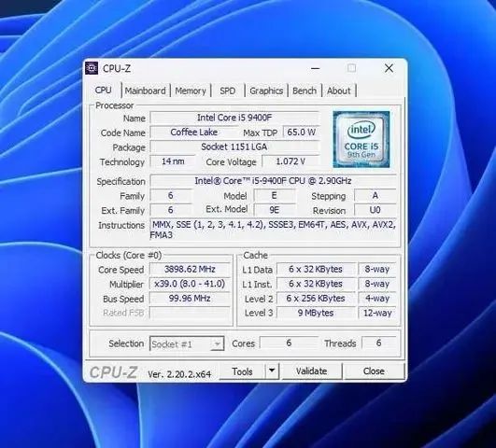This screenshot has height=448, width=496.
Task: Click the Level 3 '12-way' value
Action: tap(377, 313)
